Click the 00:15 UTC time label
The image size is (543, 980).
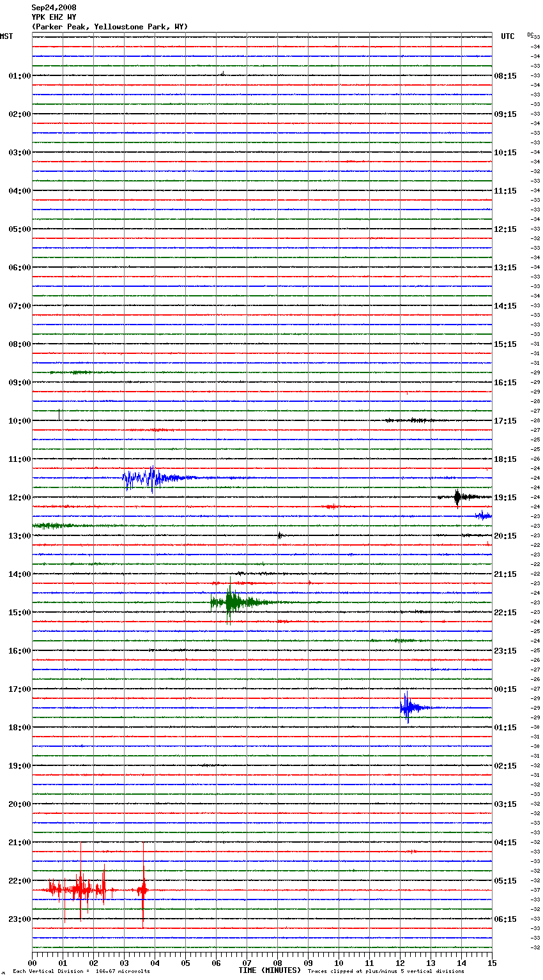505,689
